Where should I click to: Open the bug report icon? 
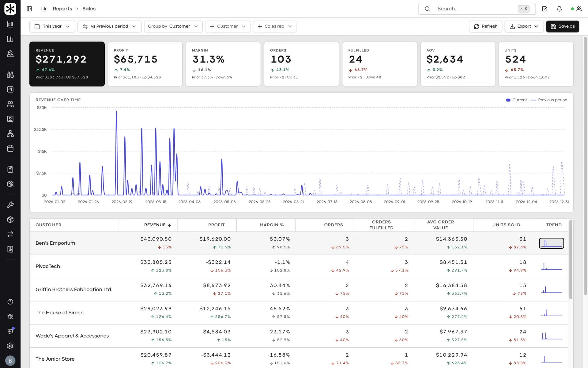[x=10, y=316]
